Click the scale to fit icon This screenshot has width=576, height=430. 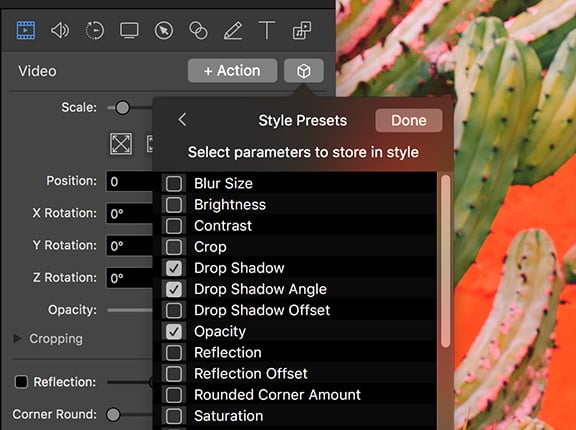[121, 144]
